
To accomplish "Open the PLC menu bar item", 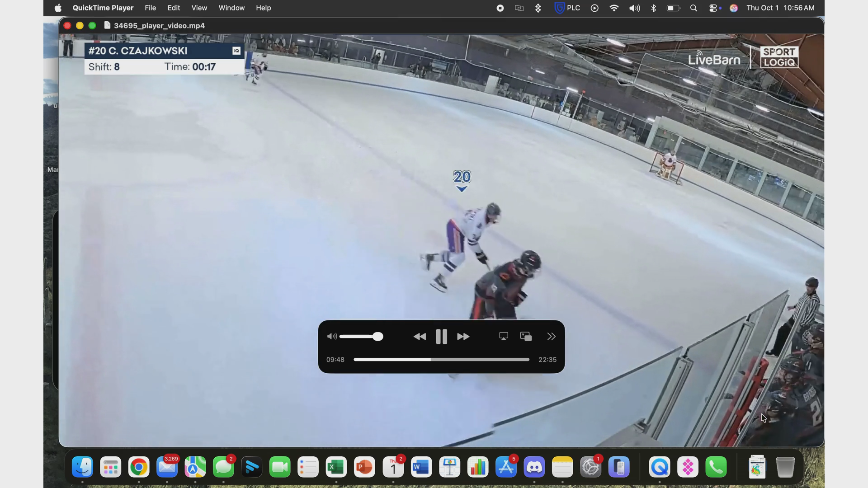I will [x=567, y=8].
